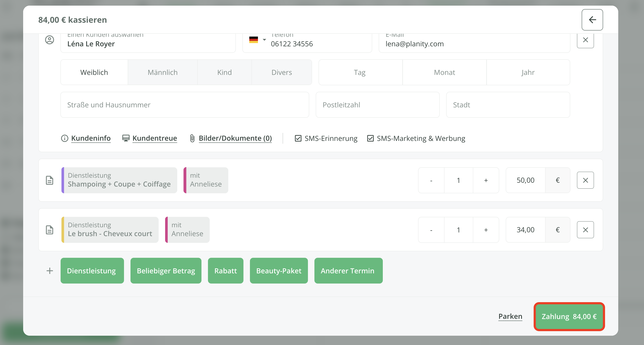Click the back arrow icon in header

point(592,20)
